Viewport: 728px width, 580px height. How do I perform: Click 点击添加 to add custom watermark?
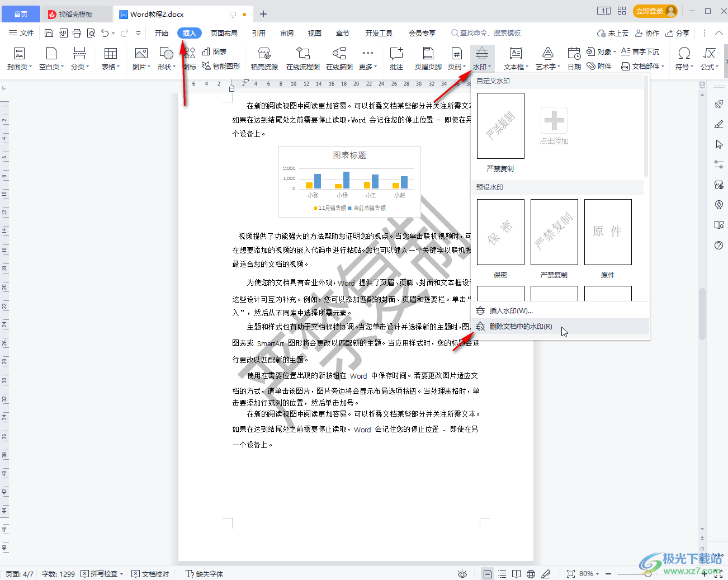554,126
